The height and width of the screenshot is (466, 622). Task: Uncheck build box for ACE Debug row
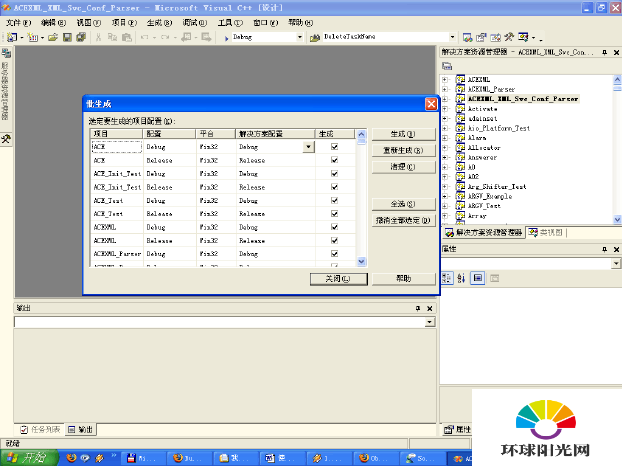tap(334, 147)
